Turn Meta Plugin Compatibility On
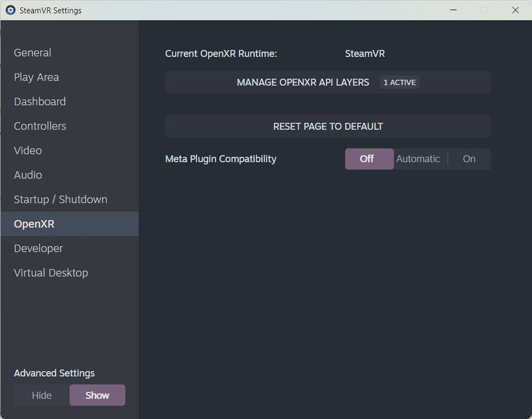 click(x=469, y=159)
